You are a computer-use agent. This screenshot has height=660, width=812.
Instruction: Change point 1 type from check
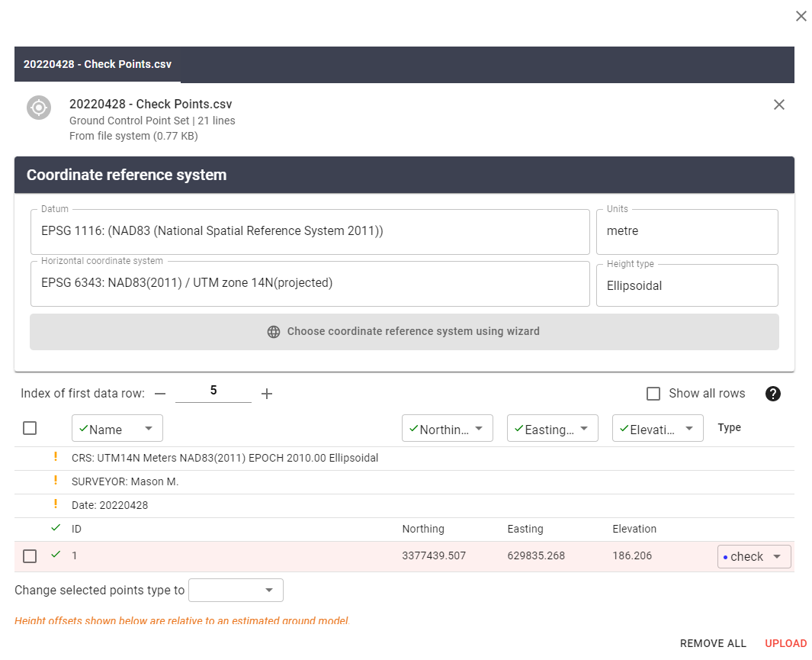click(x=754, y=557)
